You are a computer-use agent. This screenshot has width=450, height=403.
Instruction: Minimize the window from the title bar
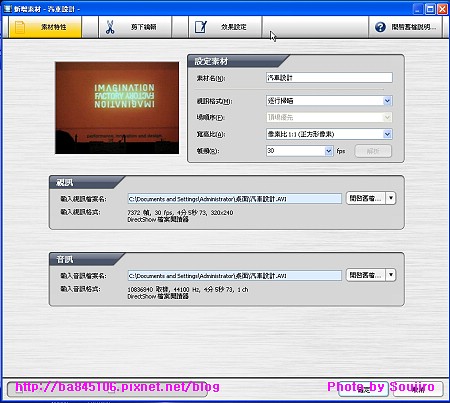[418, 9]
